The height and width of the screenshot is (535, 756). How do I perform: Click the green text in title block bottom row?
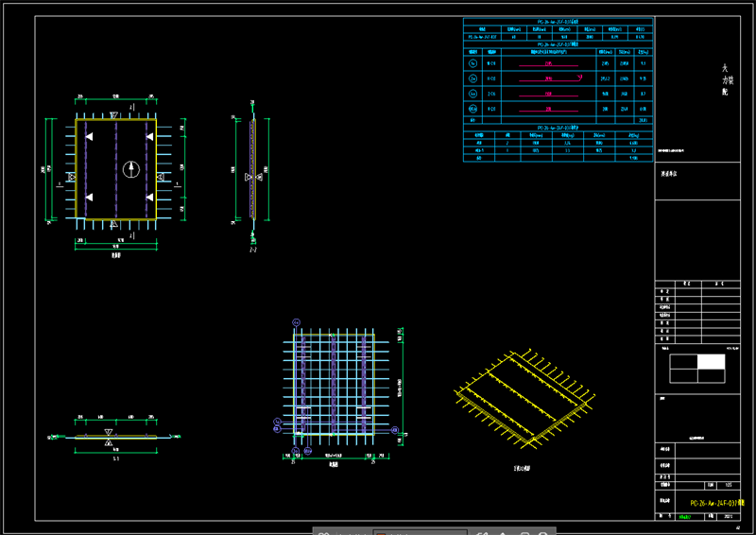coord(684,517)
